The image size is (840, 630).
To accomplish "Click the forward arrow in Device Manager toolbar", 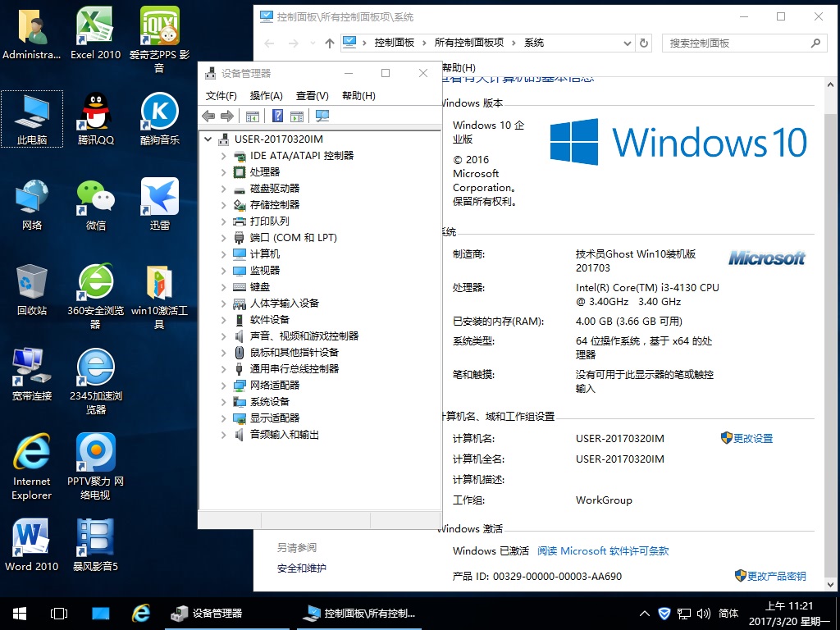I will (x=227, y=116).
